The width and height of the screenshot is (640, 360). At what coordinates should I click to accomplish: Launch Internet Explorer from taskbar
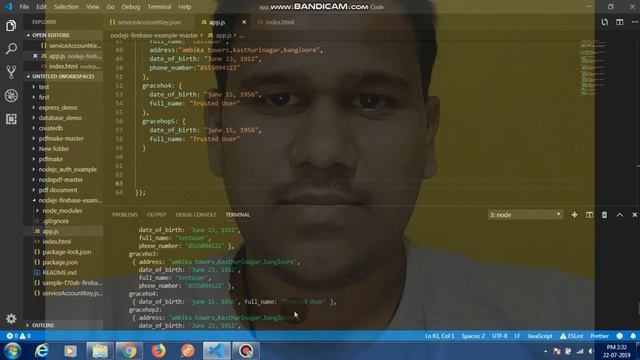click(x=42, y=351)
